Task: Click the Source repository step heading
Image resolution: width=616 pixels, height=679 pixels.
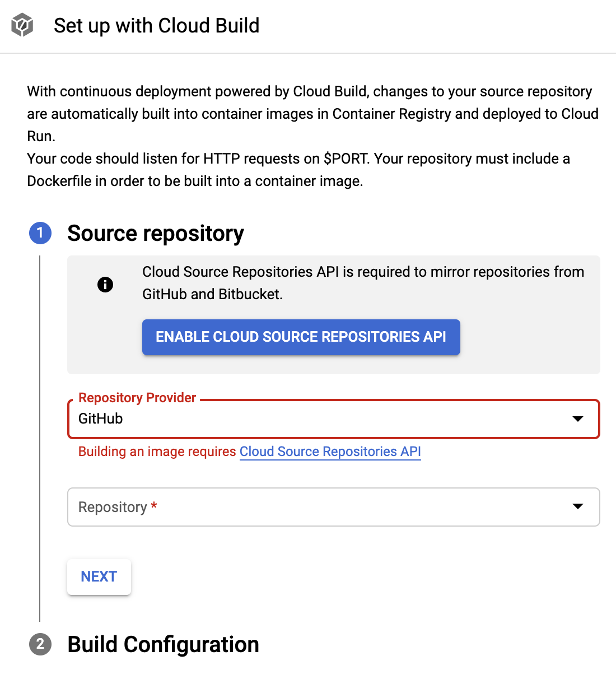Action: (156, 233)
